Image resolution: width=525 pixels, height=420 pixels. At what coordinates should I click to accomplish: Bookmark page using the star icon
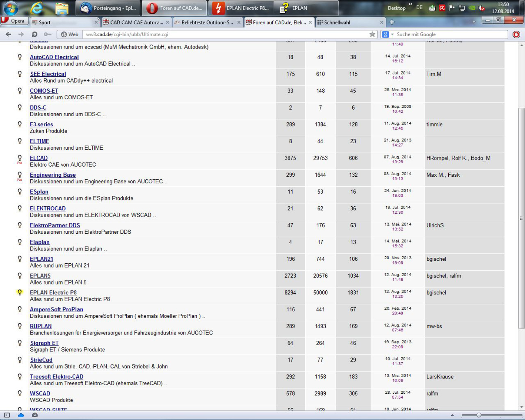coord(372,34)
